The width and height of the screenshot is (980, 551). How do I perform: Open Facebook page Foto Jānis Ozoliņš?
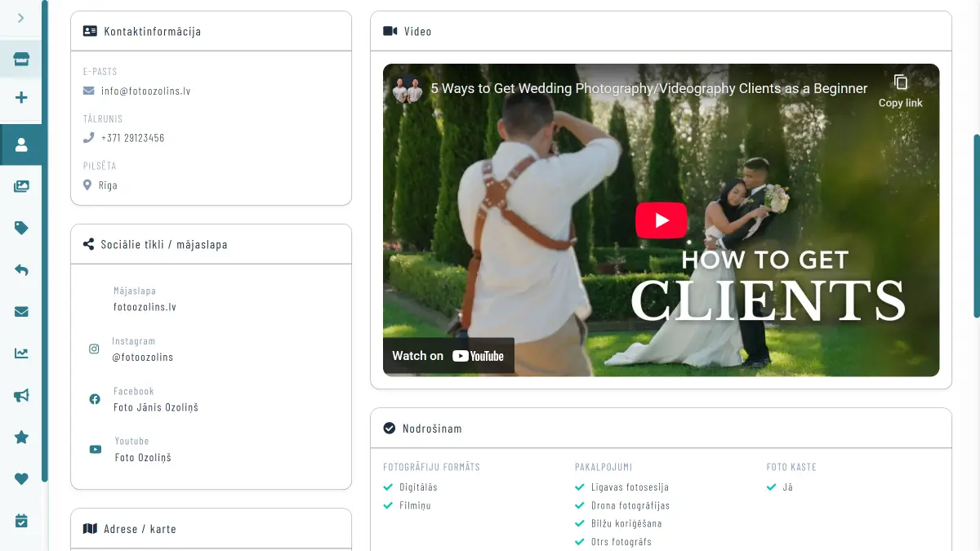pyautogui.click(x=156, y=407)
